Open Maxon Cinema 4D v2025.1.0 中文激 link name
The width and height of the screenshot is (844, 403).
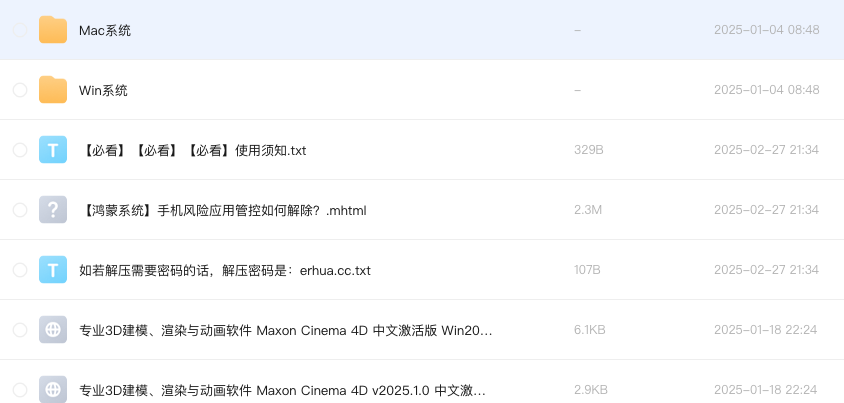[x=282, y=390]
